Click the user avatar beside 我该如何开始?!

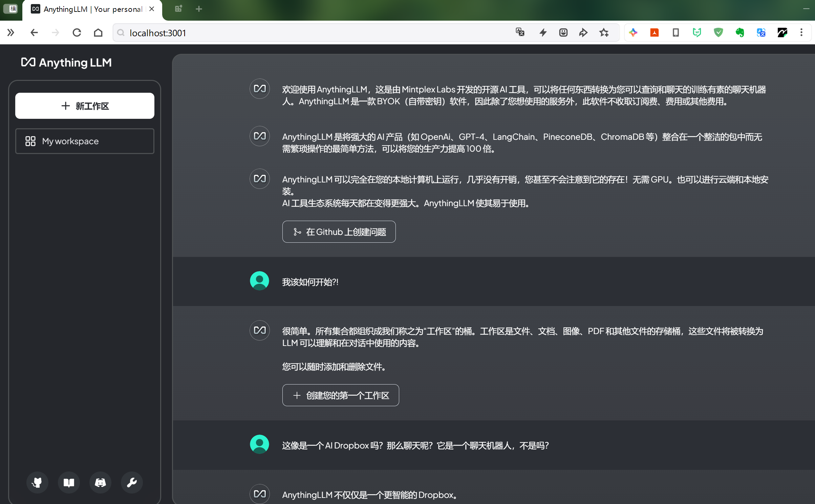pos(260,281)
